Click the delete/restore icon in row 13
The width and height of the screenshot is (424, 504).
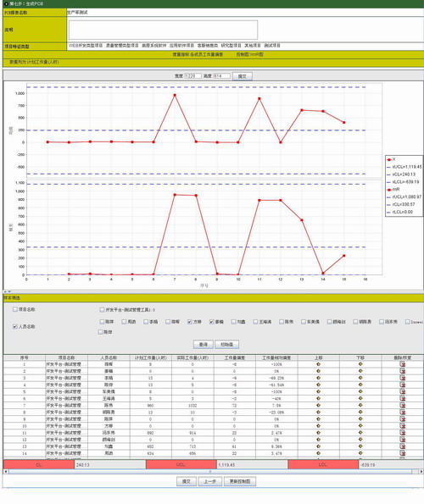(403, 446)
